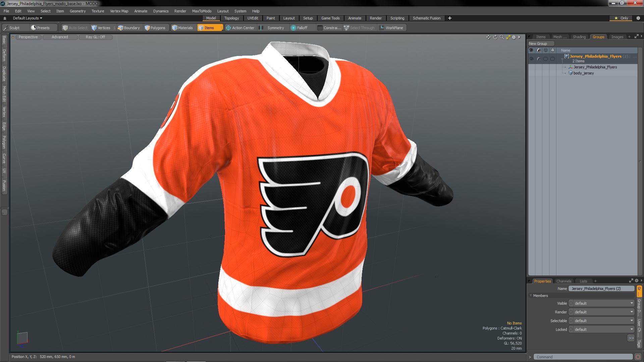Open the Default Layouts dropdown
The image size is (644, 362).
click(x=28, y=18)
